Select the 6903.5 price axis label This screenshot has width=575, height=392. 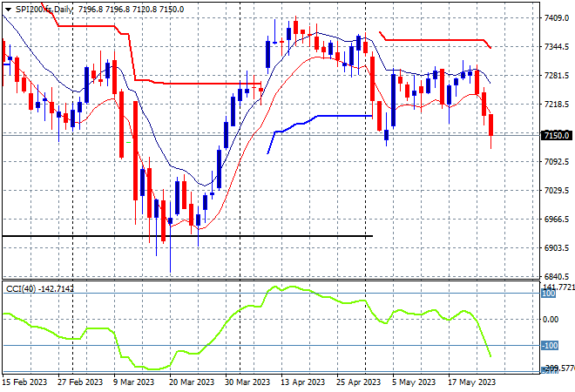point(557,248)
